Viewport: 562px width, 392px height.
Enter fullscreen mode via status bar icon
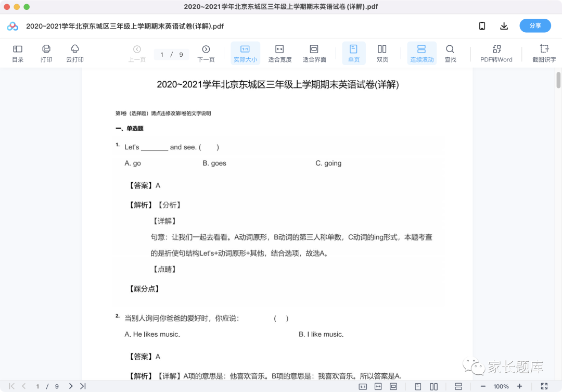pos(544,386)
